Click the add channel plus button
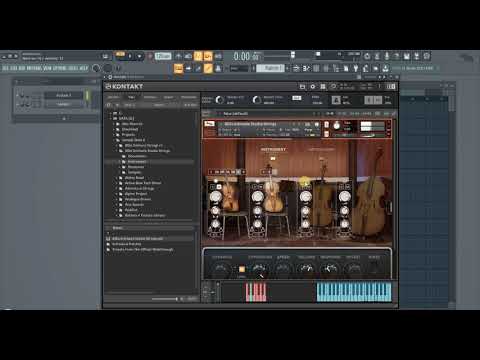480x360 pixels. tap(64, 118)
